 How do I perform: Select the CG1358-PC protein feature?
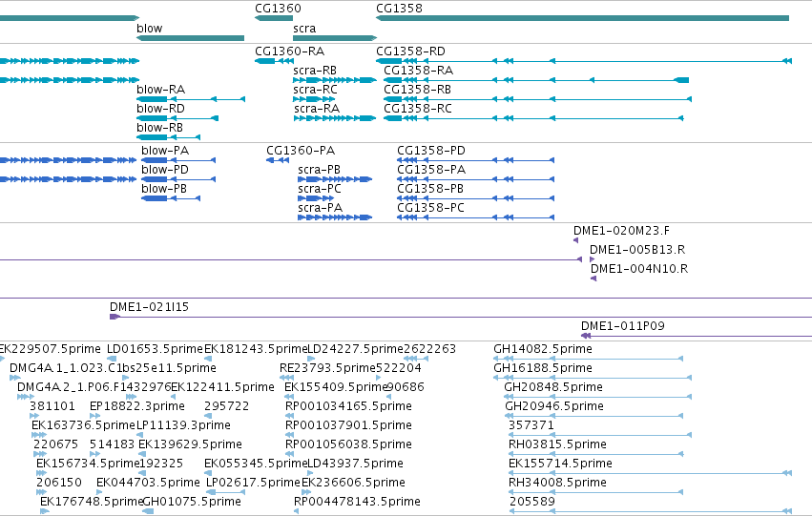click(x=475, y=217)
